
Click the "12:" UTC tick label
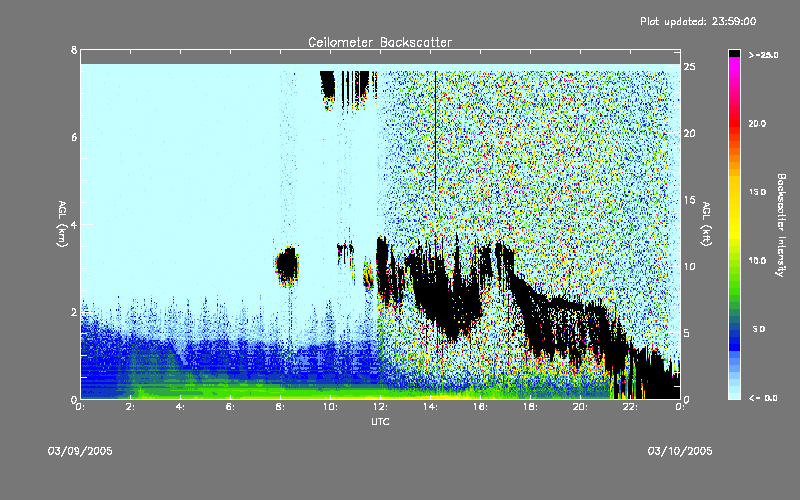(380, 407)
